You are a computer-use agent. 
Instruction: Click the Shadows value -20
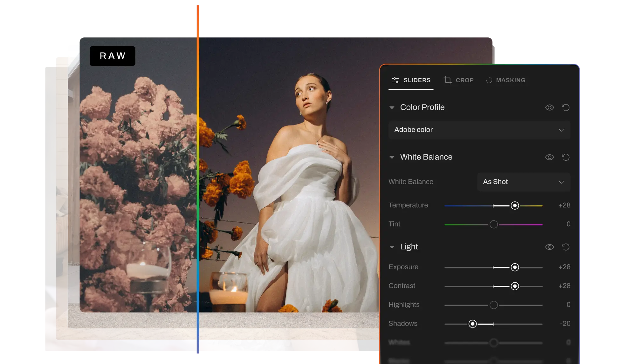(565, 324)
